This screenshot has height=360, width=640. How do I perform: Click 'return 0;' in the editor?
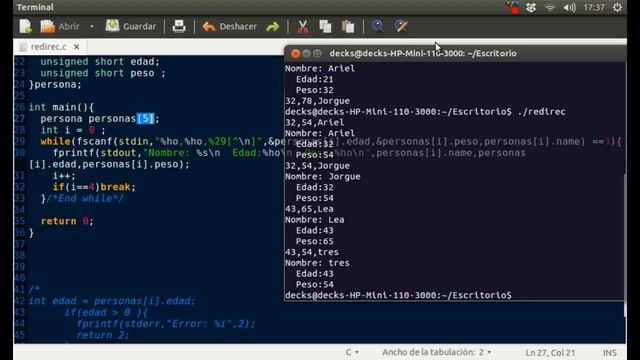tap(67, 221)
